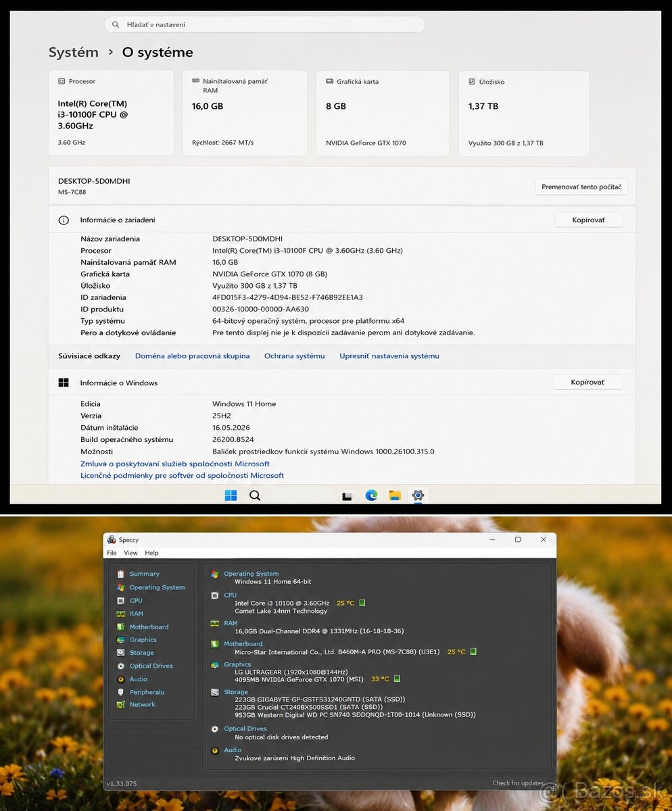672x811 pixels.
Task: Click the Grafická karta card
Action: pyautogui.click(x=383, y=113)
